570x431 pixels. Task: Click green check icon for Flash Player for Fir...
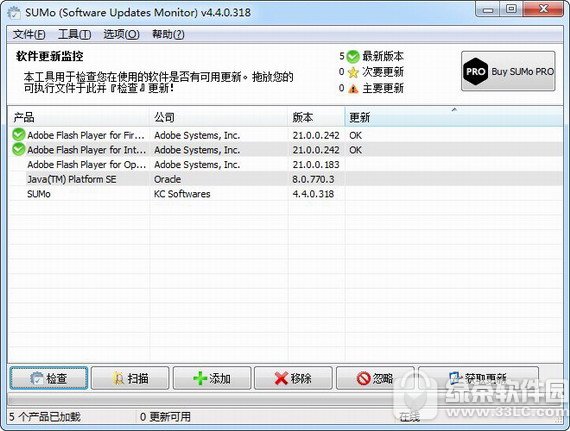(x=19, y=135)
